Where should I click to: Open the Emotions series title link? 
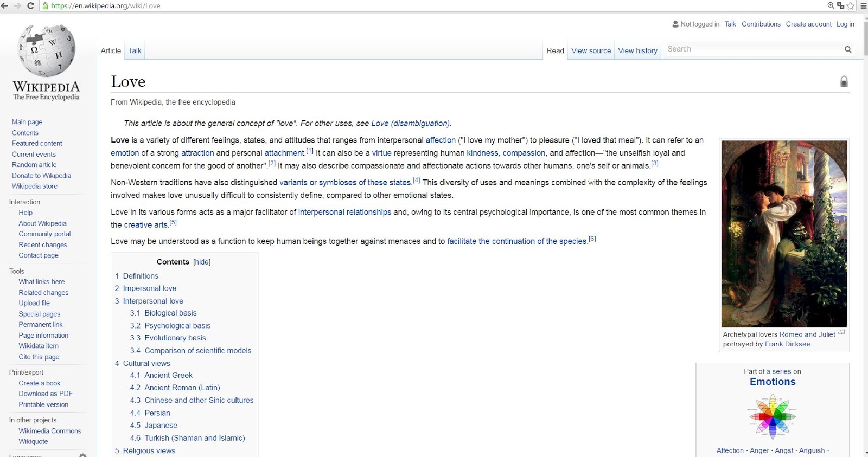pos(773,382)
